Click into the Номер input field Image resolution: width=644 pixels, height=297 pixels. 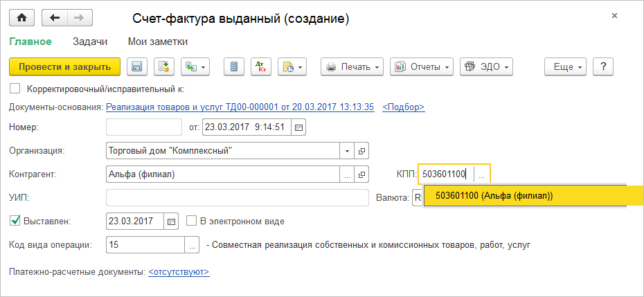pyautogui.click(x=144, y=127)
